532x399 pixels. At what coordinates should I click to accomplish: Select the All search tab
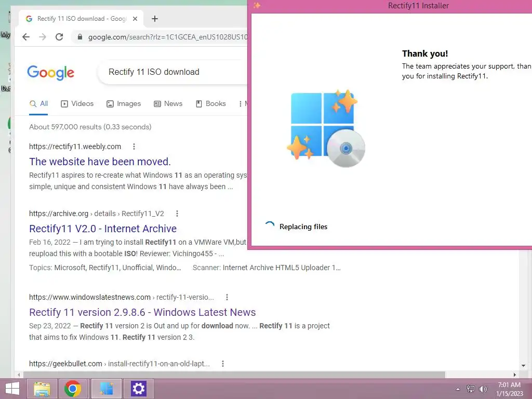coord(38,103)
